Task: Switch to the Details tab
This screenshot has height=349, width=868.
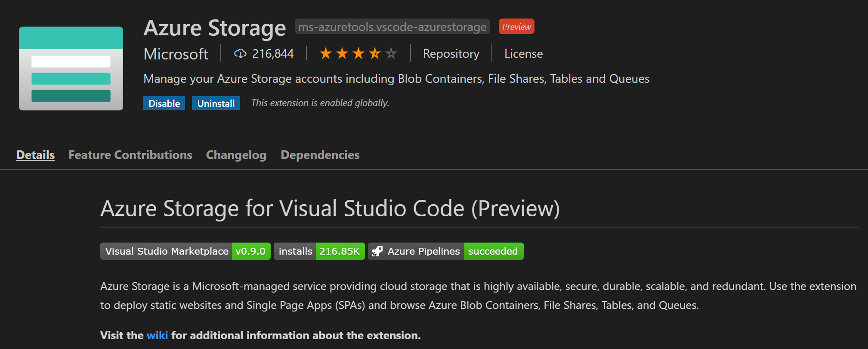Action: 35,155
